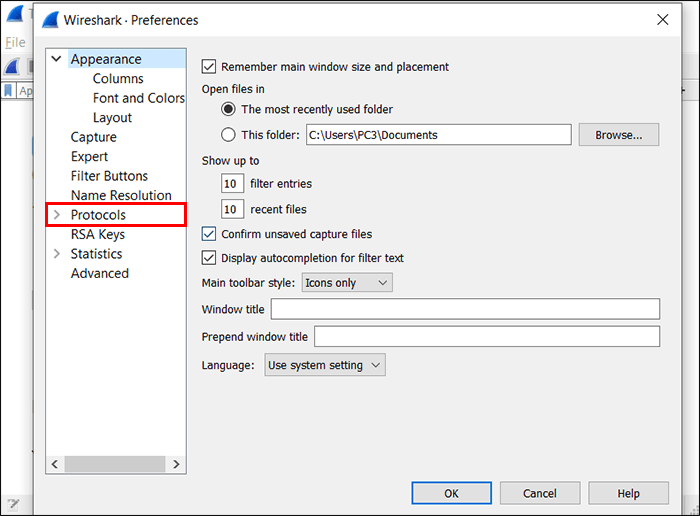700x516 pixels.
Task: Click the Prepend window title field
Action: (487, 336)
